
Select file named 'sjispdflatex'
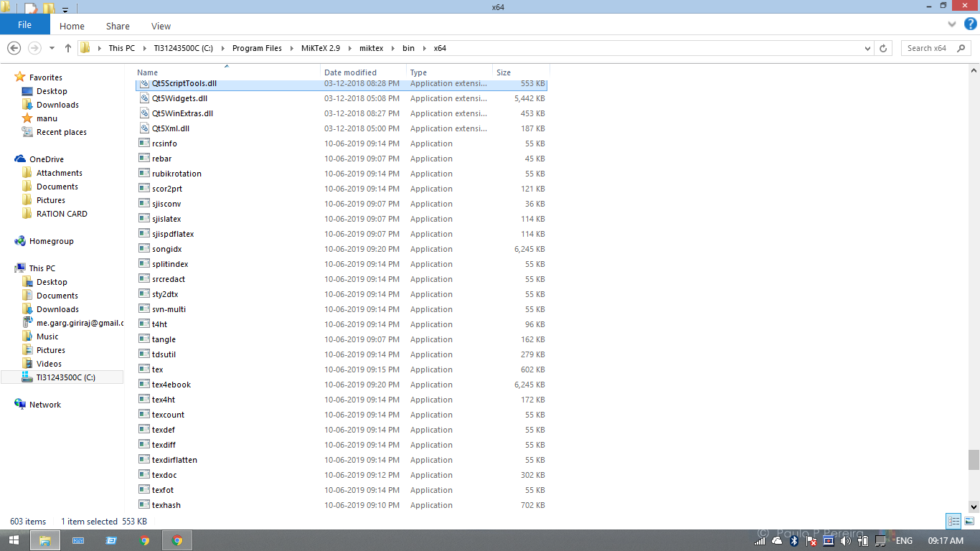pyautogui.click(x=173, y=234)
